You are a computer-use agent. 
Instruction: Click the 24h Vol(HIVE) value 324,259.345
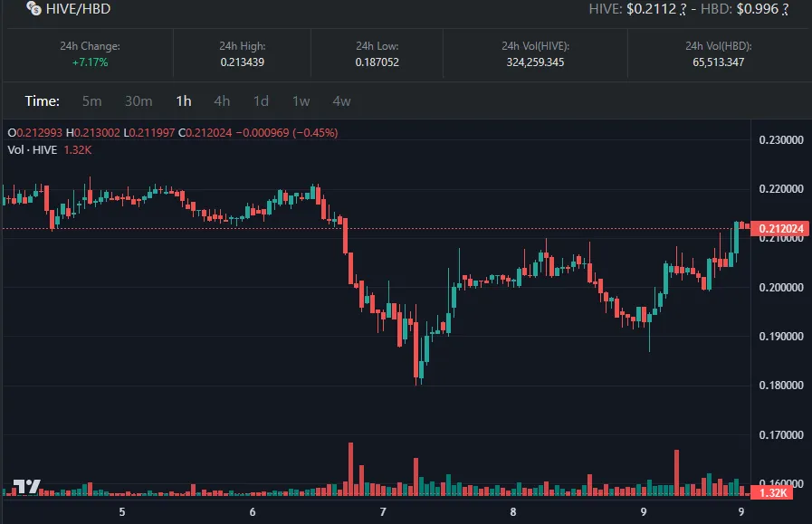tap(535, 62)
